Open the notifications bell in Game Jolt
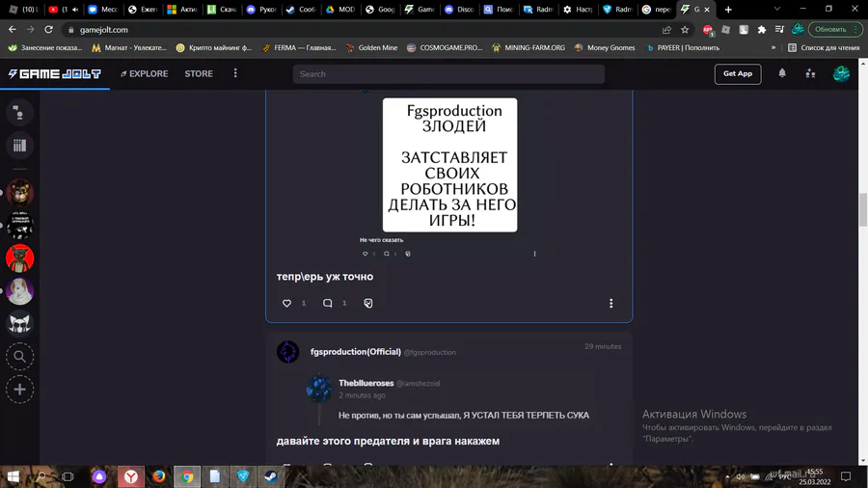 [781, 73]
